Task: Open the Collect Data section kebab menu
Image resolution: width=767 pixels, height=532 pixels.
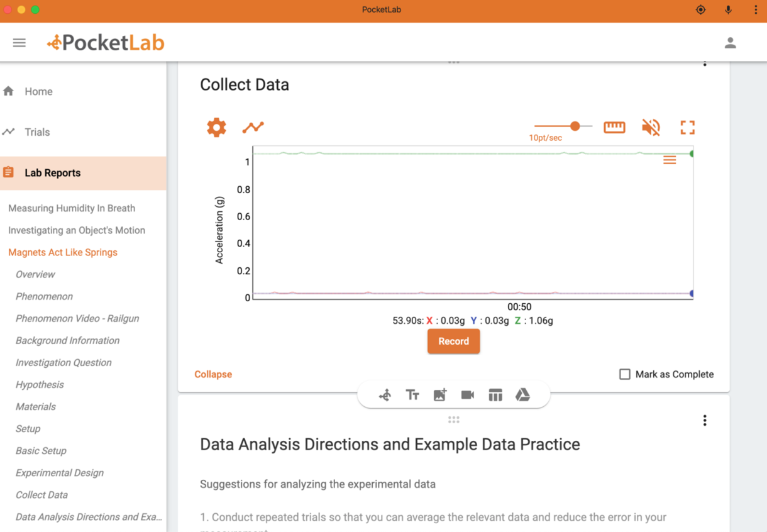Action: [x=705, y=62]
